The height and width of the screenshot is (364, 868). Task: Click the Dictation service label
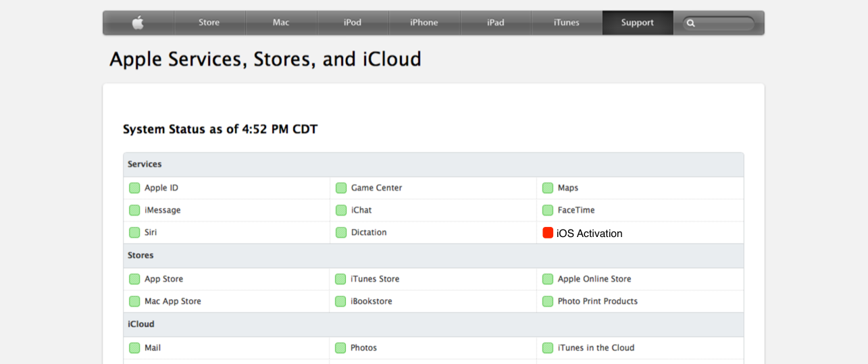tap(369, 232)
